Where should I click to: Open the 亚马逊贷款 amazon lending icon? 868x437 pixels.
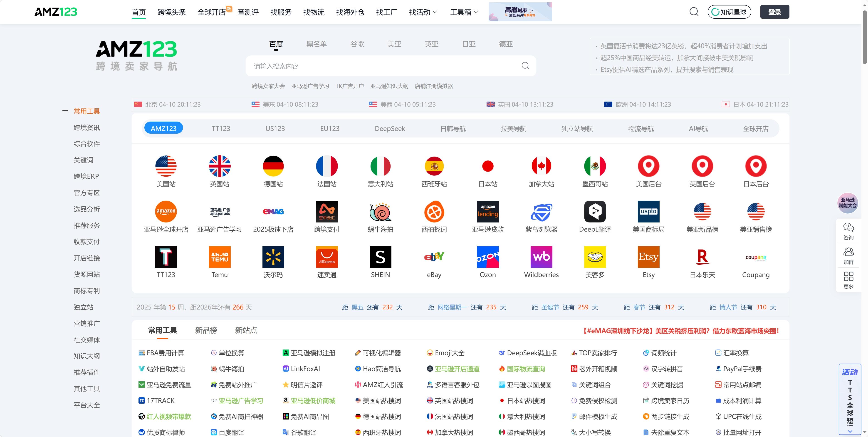pos(488,211)
